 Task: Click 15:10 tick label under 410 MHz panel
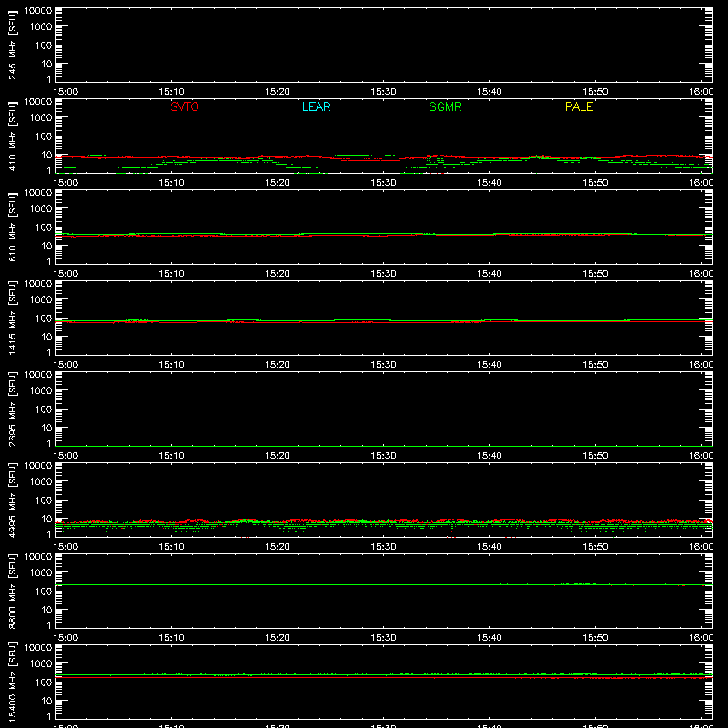click(x=172, y=183)
